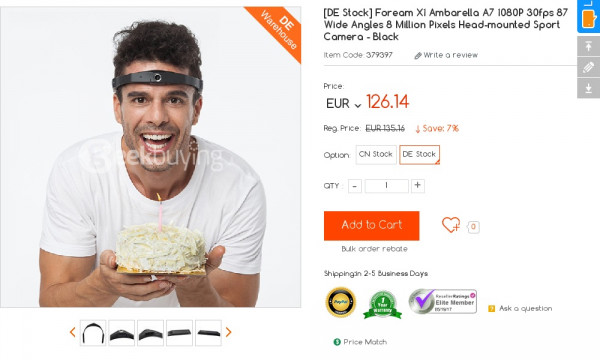This screenshot has width=600, height=360.
Task: Open the EUR currency dropdown
Action: coord(343,103)
